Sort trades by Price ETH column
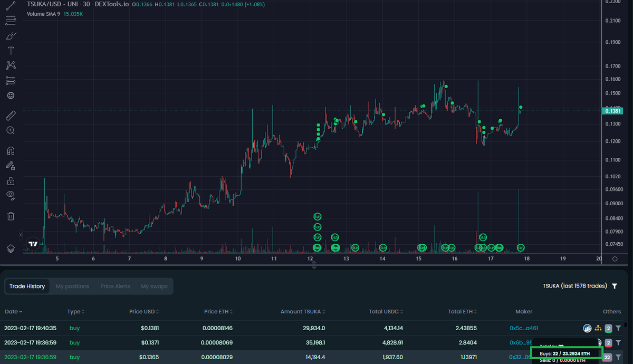The width and height of the screenshot is (633, 364). [218, 312]
